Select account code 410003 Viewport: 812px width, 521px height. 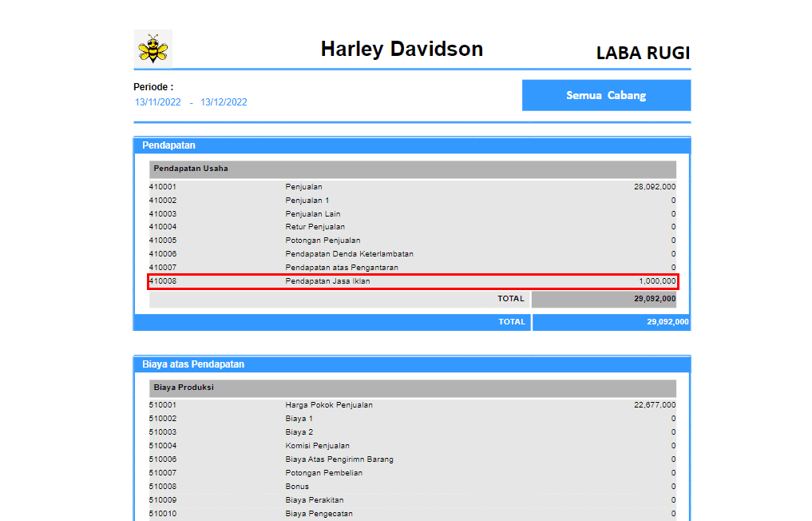[163, 213]
